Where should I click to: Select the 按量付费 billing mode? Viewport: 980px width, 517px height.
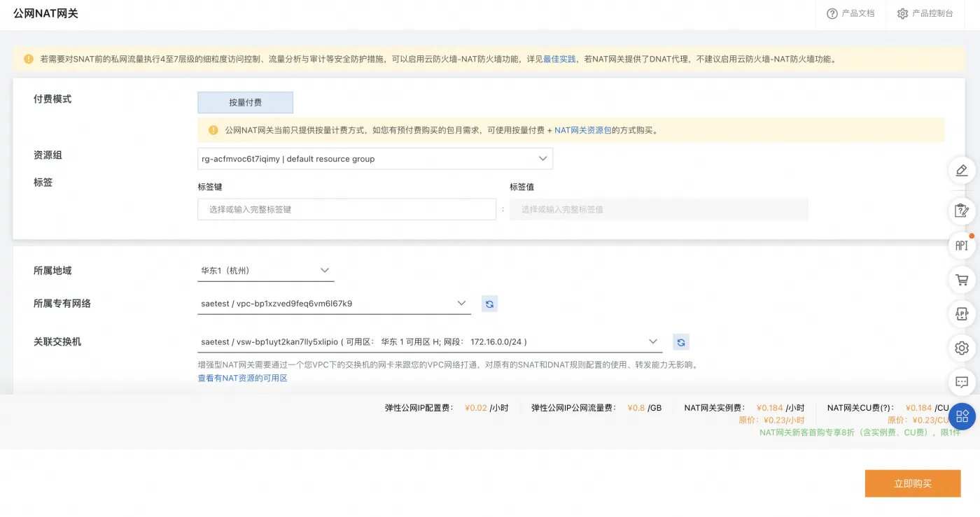tap(245, 102)
